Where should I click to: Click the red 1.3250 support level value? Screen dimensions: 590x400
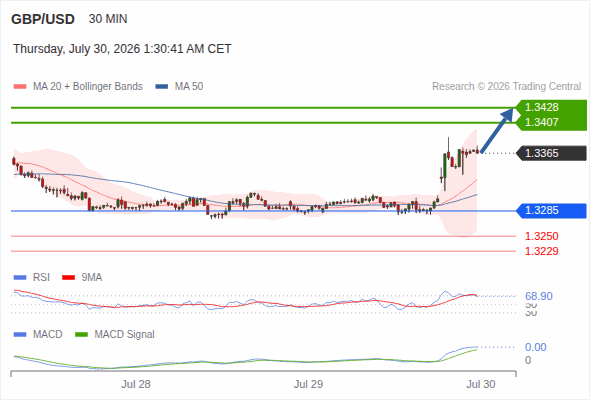542,236
